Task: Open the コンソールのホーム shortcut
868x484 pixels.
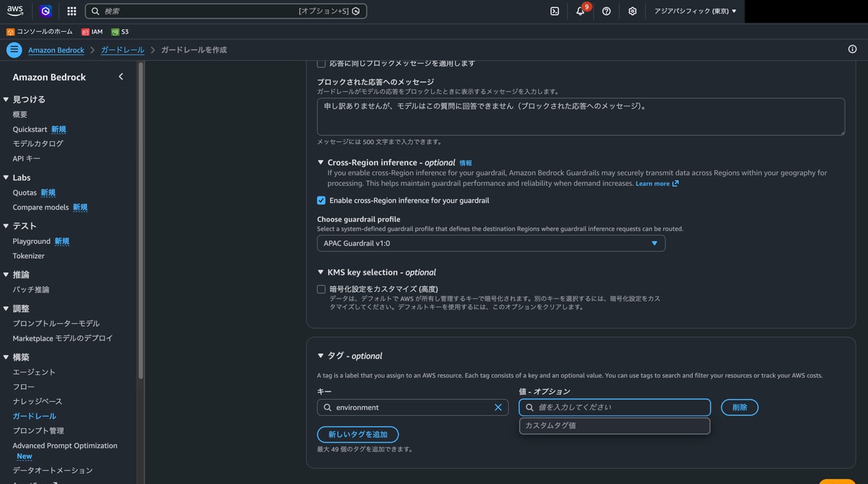Action: point(41,32)
